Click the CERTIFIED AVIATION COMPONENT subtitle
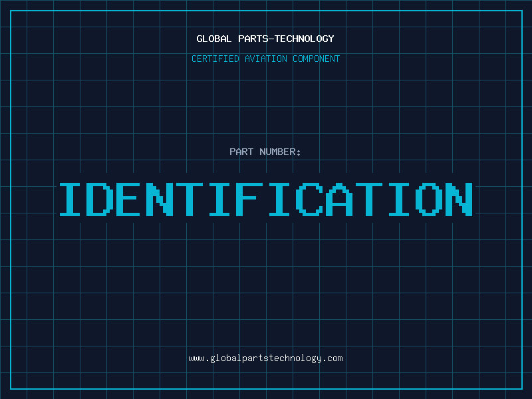The height and width of the screenshot is (399, 532). tap(265, 59)
